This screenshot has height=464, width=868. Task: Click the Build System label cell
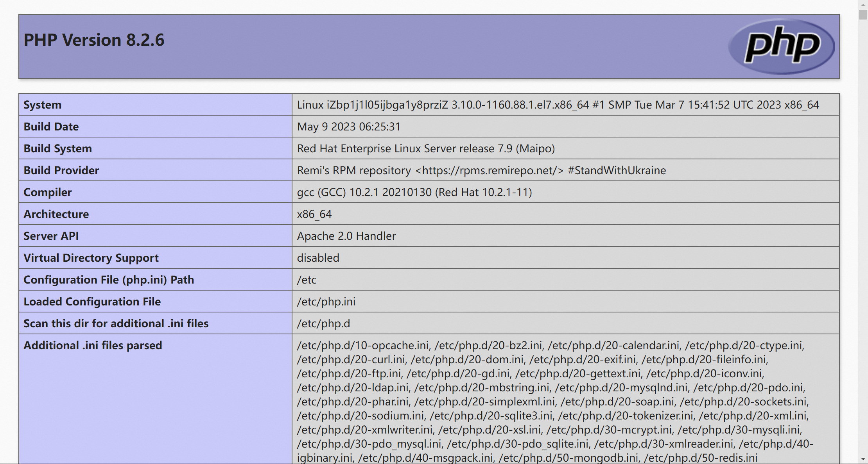pyautogui.click(x=57, y=148)
